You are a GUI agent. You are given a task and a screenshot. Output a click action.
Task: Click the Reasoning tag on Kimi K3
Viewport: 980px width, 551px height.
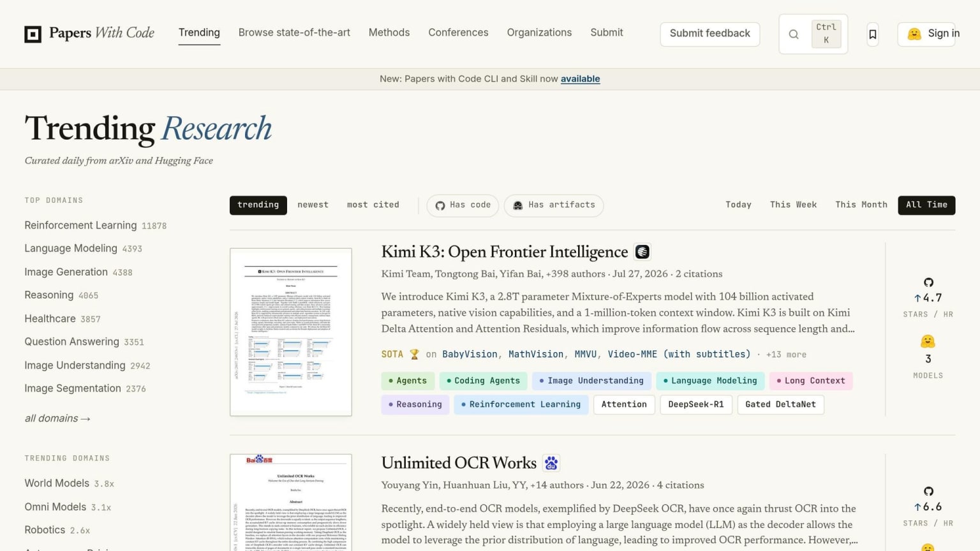[415, 404]
